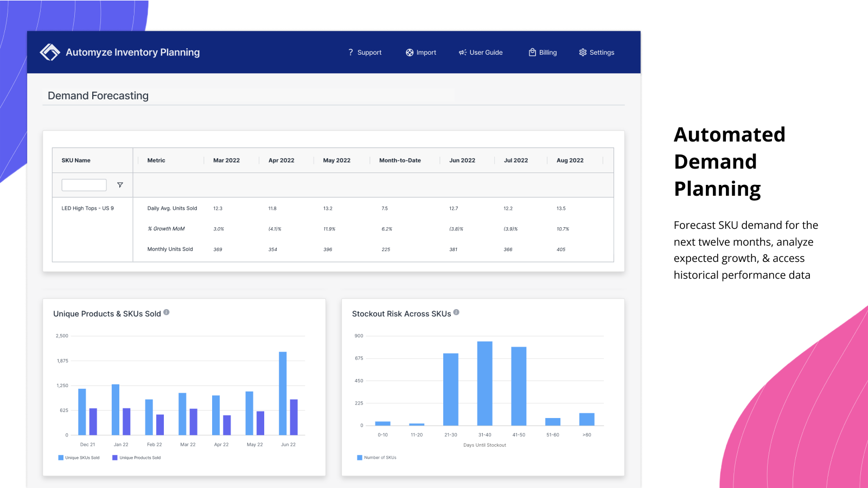Viewport: 868px width, 488px height.
Task: Click the info icon on Stockout Risk Across SKUs
Action: [x=456, y=311]
